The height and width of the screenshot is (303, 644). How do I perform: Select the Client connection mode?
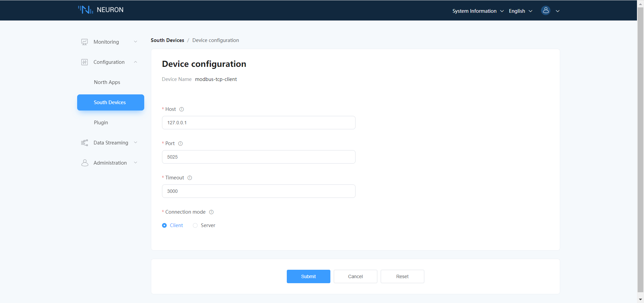click(x=164, y=225)
